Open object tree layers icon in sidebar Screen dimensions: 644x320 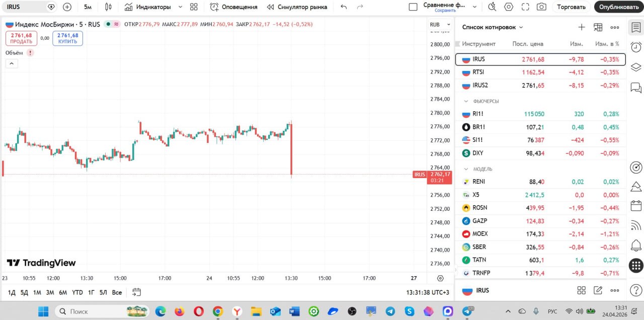click(636, 67)
